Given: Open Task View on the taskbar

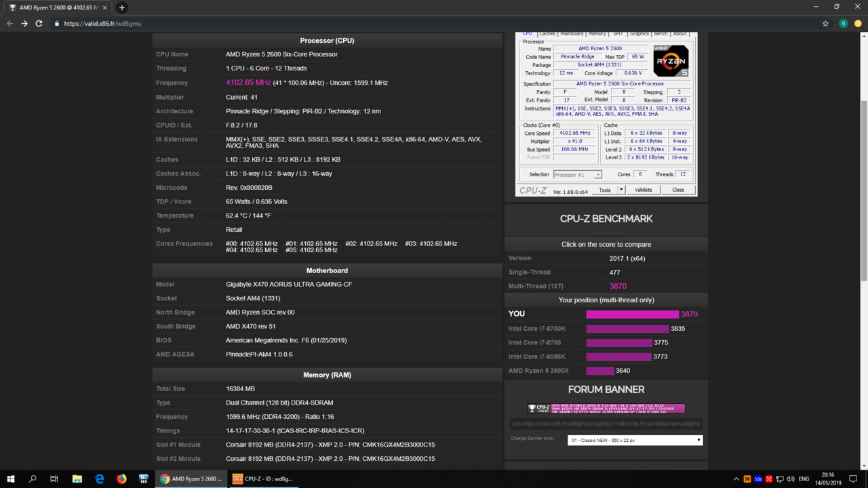Looking at the screenshot, I should (x=54, y=479).
